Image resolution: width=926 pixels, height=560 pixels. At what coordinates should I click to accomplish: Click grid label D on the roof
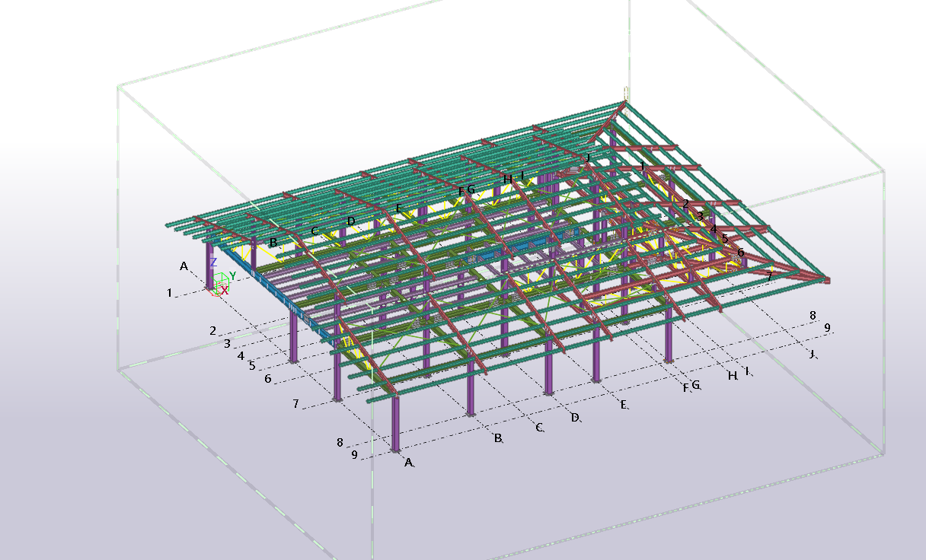tap(350, 221)
